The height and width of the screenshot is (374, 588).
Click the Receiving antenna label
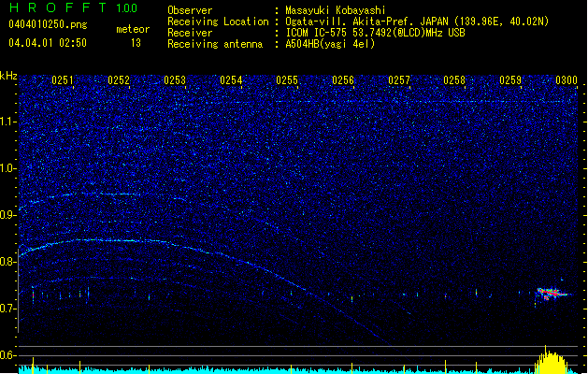(215, 44)
